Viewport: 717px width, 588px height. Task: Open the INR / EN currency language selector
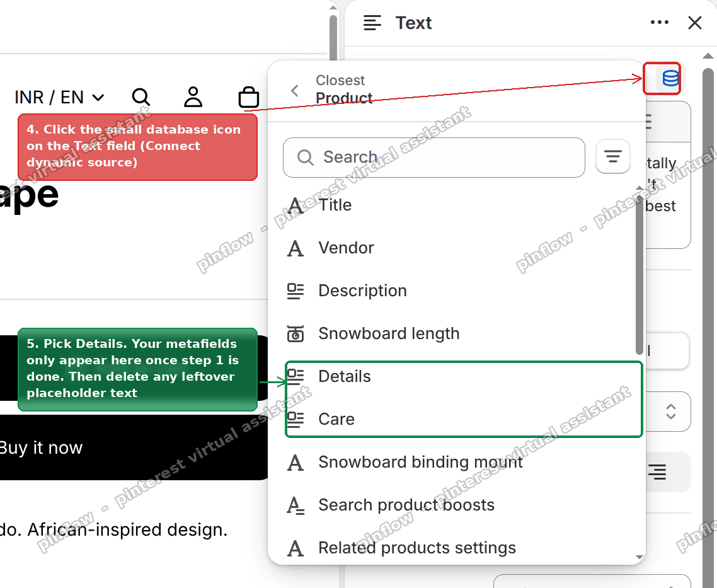(59, 98)
